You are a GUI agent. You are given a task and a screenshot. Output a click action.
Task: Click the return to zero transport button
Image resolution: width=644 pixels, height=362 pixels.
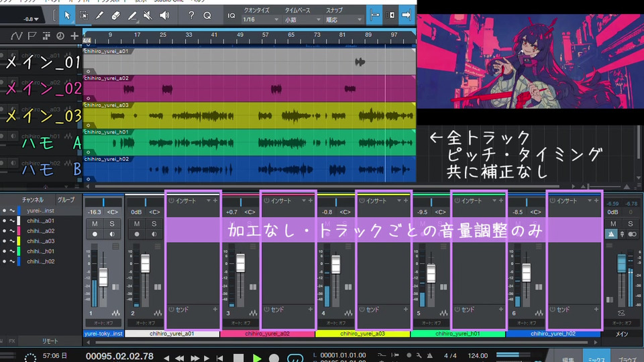(220, 358)
